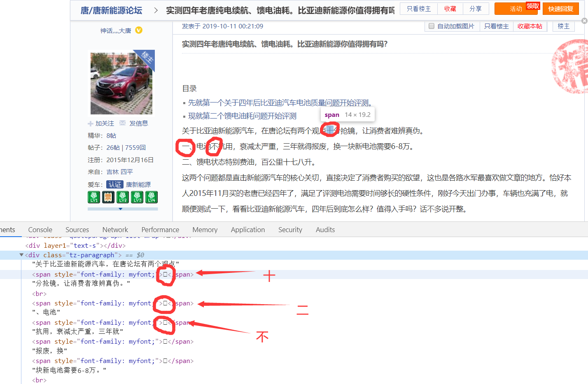Open the 唐/唐新能源论坛 forum breadcrumb link
The height and width of the screenshot is (384, 588).
tap(111, 10)
